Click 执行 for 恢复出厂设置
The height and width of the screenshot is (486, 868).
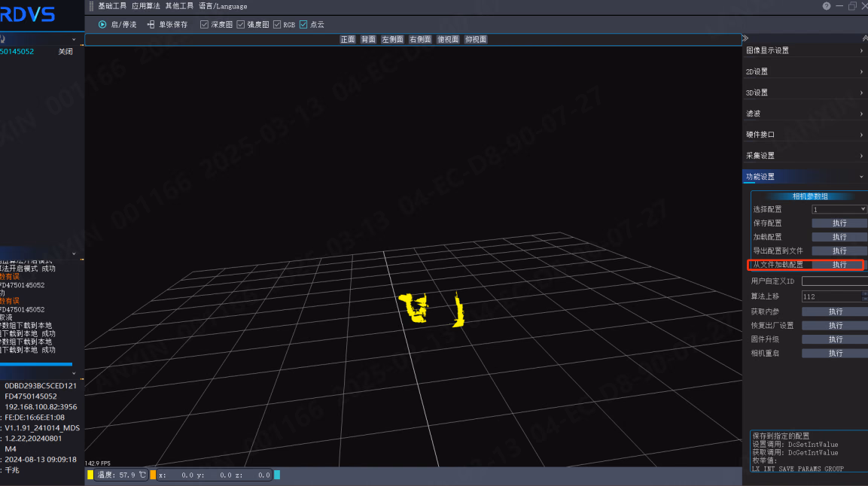pyautogui.click(x=835, y=326)
